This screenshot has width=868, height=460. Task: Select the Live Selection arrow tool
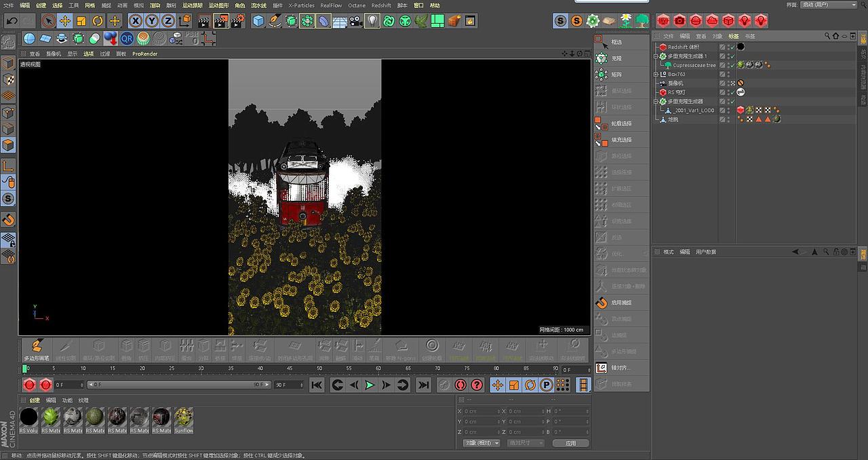click(48, 21)
